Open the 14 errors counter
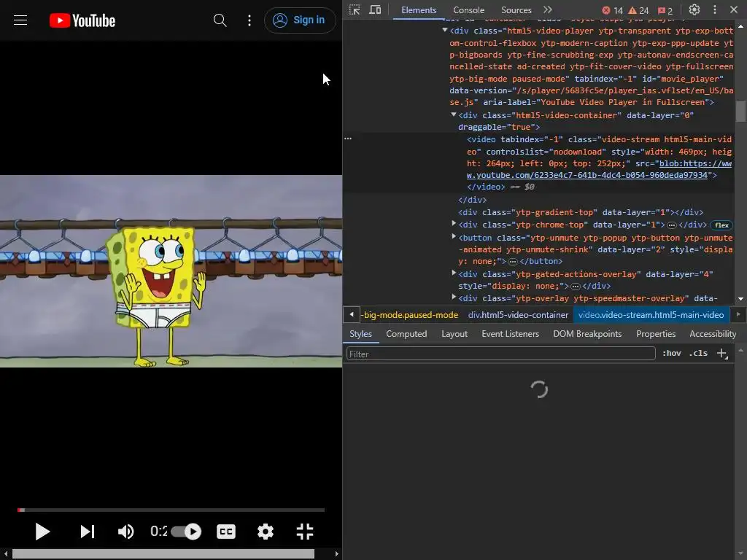 pyautogui.click(x=612, y=10)
